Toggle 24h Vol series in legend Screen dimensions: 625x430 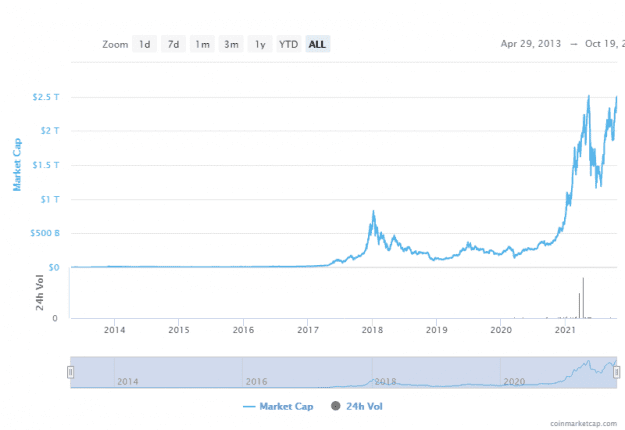tap(364, 406)
